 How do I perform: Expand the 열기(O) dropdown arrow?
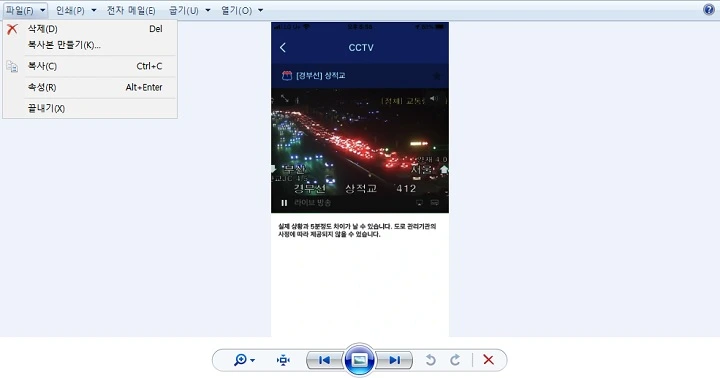[x=260, y=10]
